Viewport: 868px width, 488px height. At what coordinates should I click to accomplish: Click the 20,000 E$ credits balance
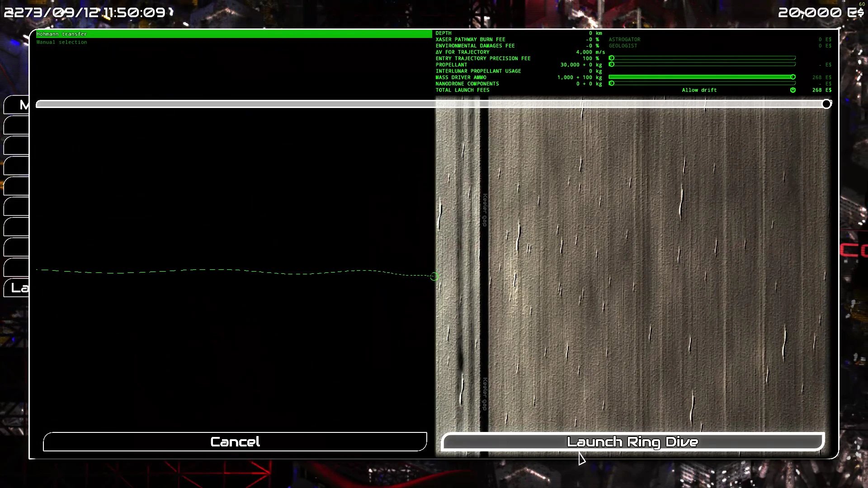coord(820,12)
